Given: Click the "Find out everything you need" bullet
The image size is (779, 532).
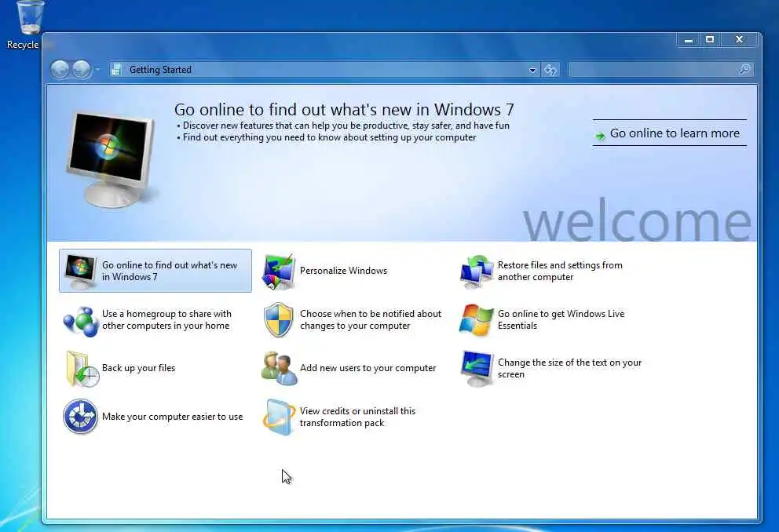Looking at the screenshot, I should (x=329, y=137).
